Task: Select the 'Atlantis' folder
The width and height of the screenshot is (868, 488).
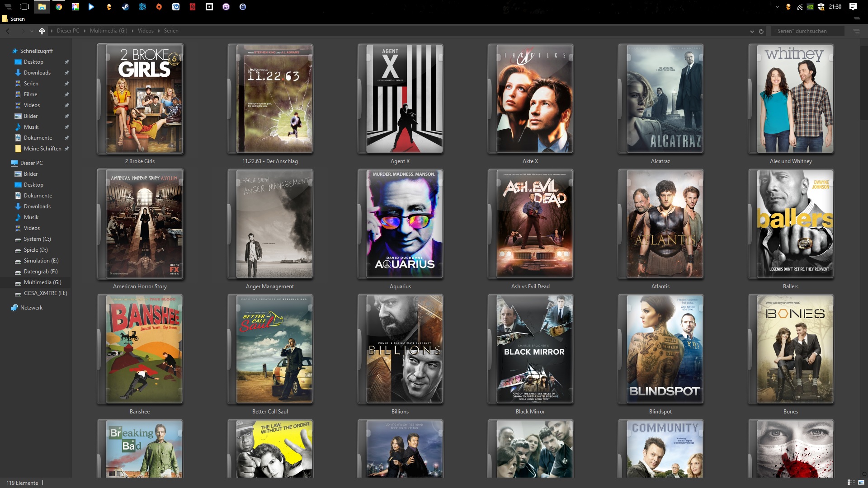Action: pos(660,229)
